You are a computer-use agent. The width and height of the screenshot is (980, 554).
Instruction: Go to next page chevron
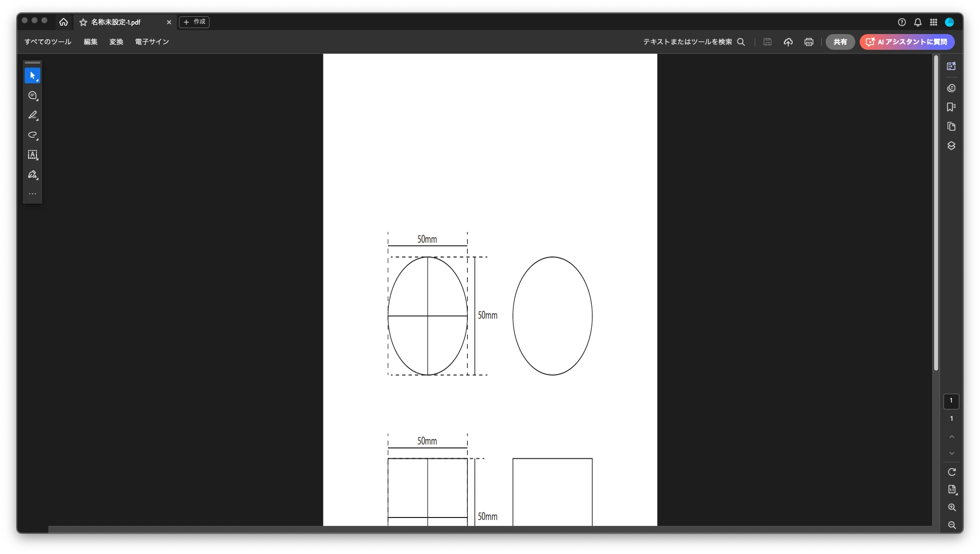pos(951,453)
